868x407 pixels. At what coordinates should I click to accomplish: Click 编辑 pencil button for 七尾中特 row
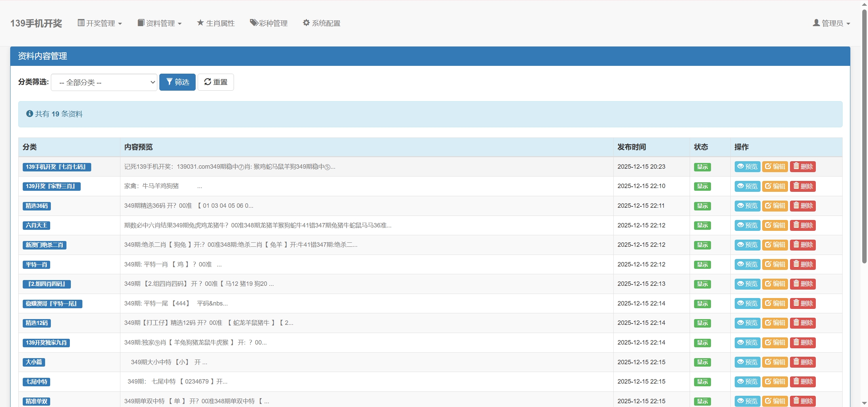click(x=775, y=382)
